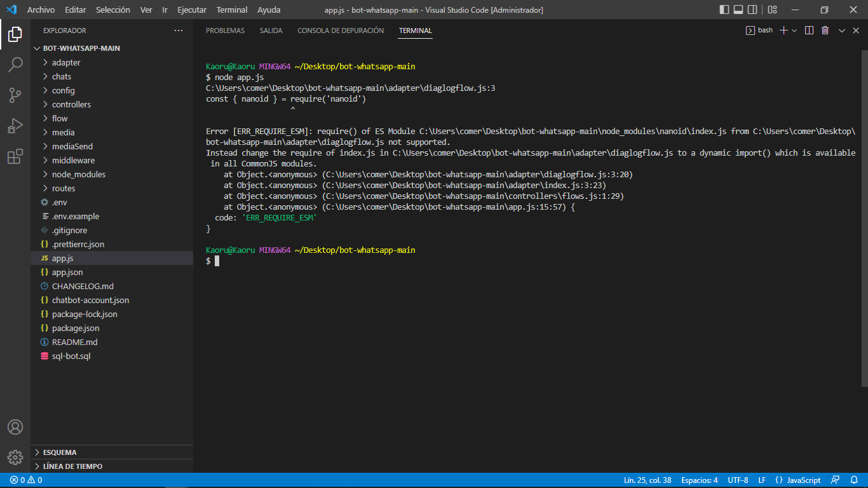Open Explorer more actions ellipsis

click(179, 30)
